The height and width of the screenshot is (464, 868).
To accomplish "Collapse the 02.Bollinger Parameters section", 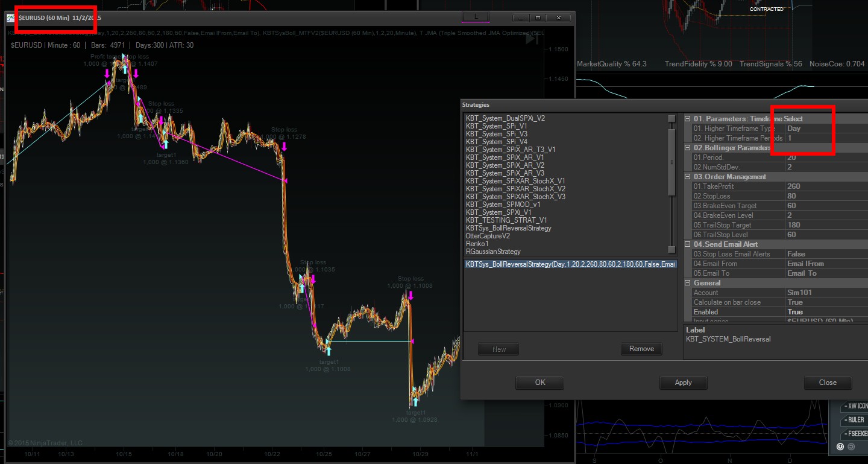I will 688,148.
